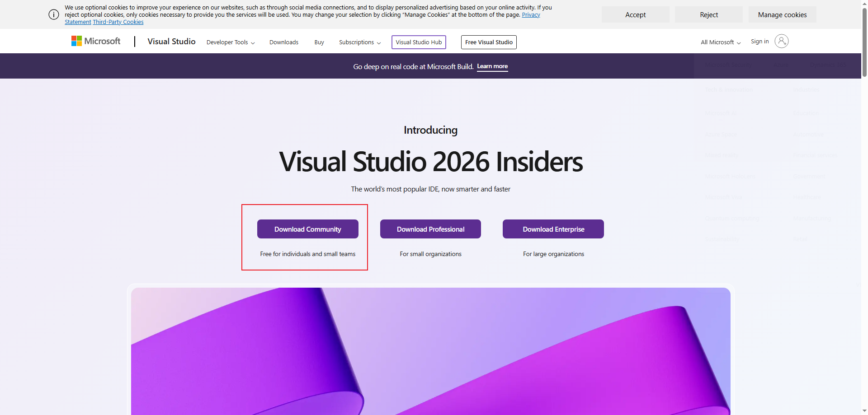Click the 'Go deep on real code' banner text
868x415 pixels.
click(413, 66)
